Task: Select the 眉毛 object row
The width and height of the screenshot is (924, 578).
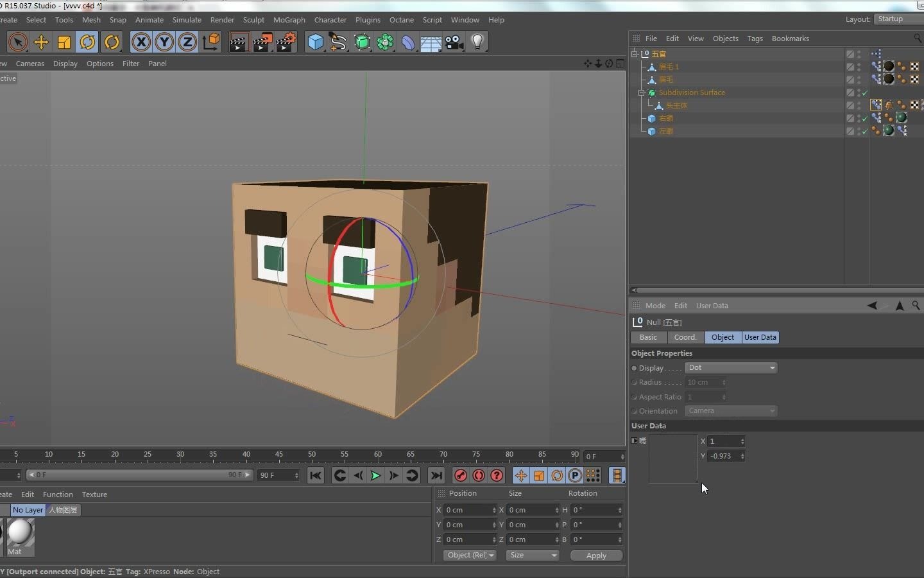Action: [x=666, y=80]
